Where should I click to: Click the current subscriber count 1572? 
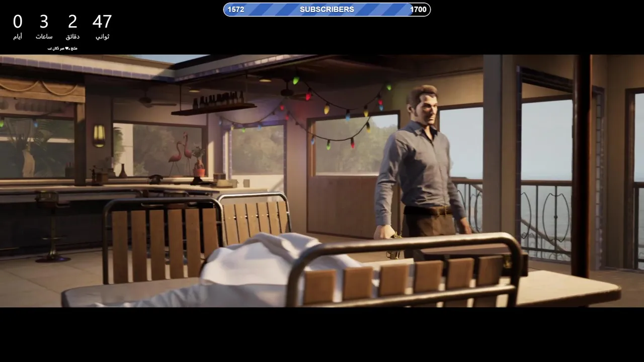pos(236,10)
